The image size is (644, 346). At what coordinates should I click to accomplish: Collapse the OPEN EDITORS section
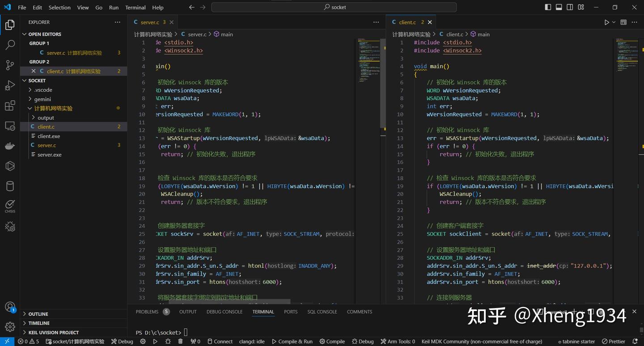pyautogui.click(x=25, y=34)
